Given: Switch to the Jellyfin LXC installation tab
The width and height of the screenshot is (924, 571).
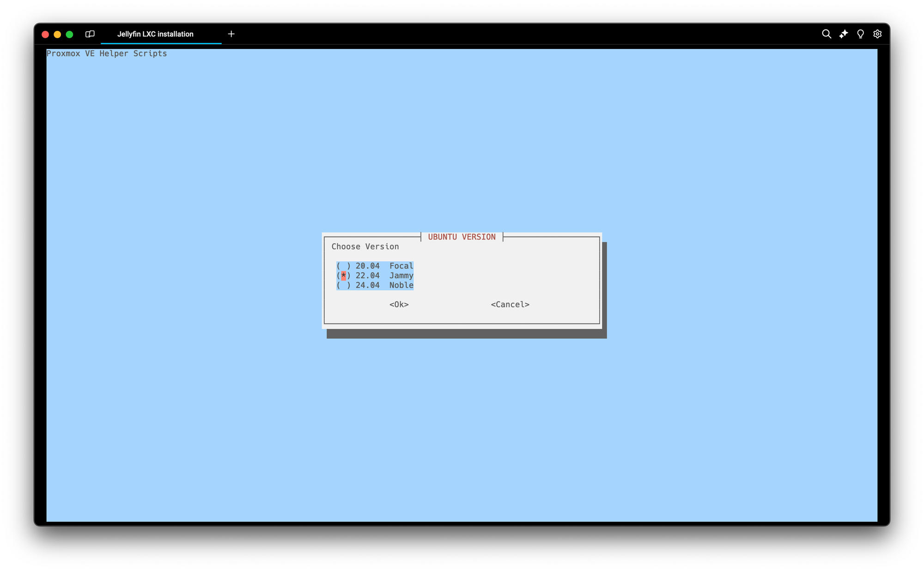Looking at the screenshot, I should 161,34.
